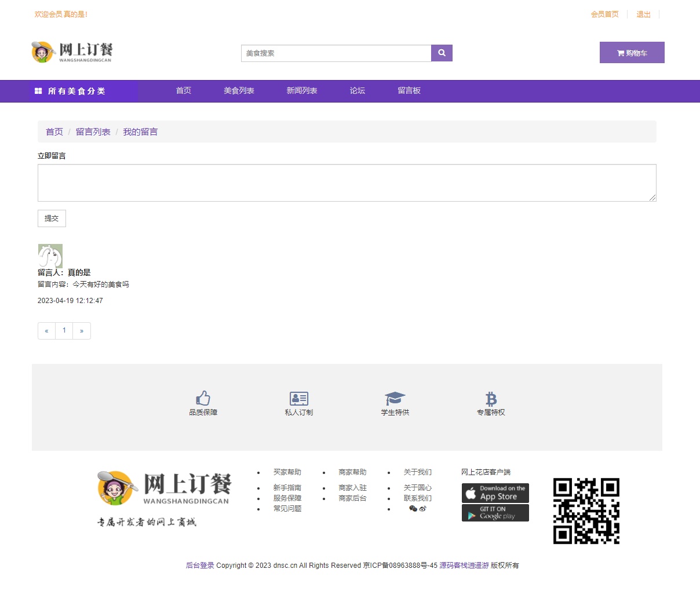
Task: Click the magnifier search button
Action: click(x=442, y=53)
